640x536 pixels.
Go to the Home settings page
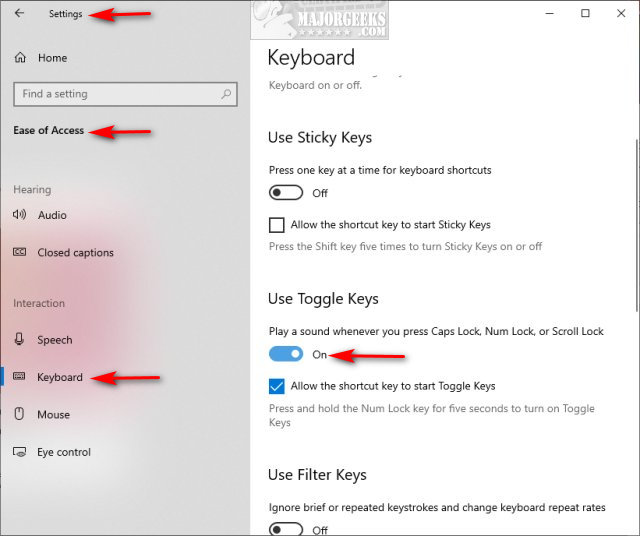[52, 58]
